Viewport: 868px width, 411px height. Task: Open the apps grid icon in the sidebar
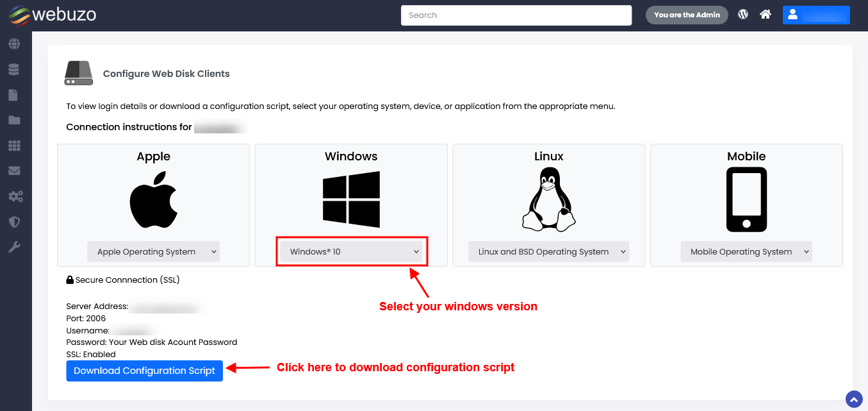coord(15,146)
